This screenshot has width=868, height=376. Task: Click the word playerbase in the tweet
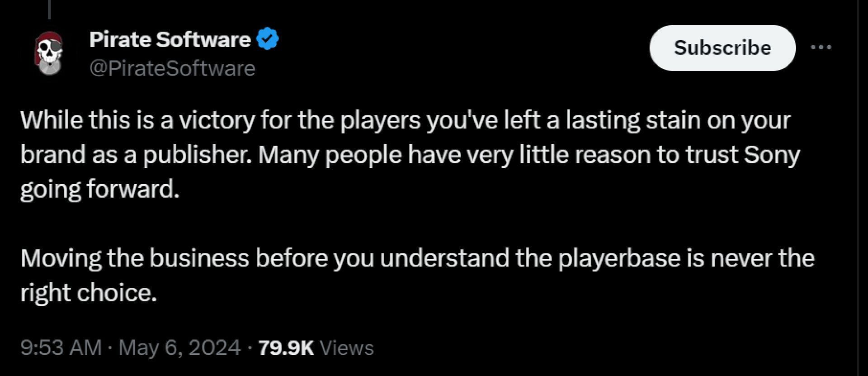619,258
